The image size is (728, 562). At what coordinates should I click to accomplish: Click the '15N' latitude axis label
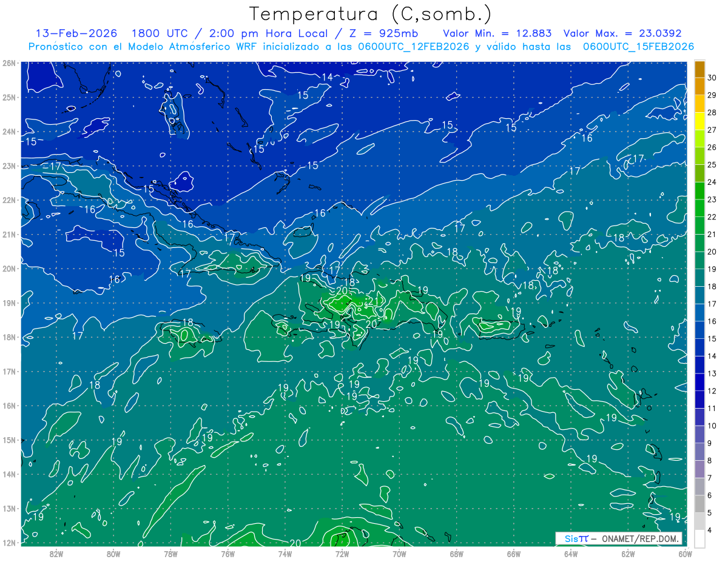8,440
